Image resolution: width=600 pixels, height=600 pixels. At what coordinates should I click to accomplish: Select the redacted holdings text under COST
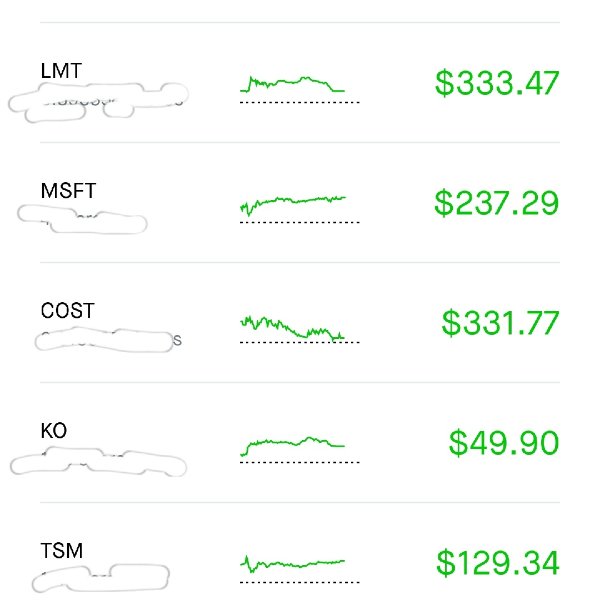point(108,340)
